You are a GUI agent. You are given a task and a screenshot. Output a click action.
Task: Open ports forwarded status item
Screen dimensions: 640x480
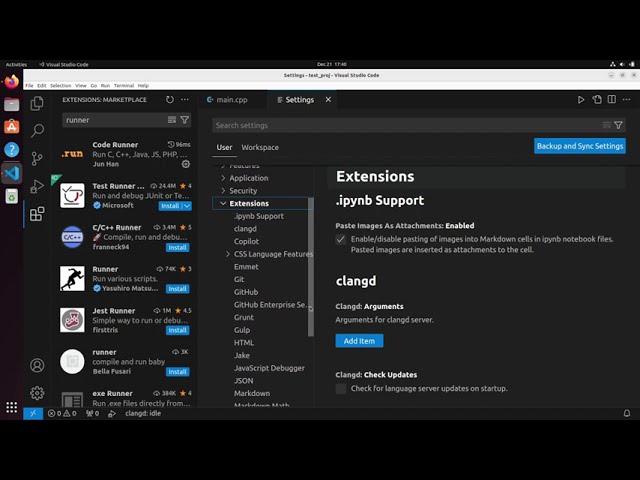(x=93, y=413)
